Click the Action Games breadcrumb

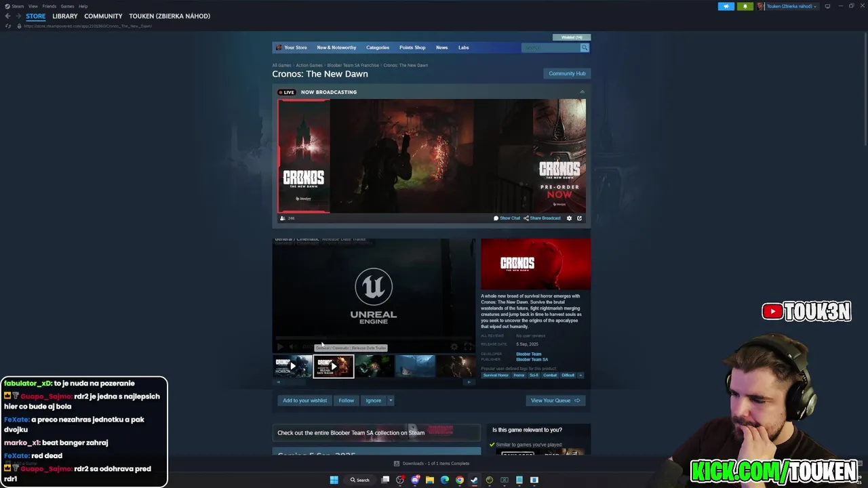[x=309, y=65]
